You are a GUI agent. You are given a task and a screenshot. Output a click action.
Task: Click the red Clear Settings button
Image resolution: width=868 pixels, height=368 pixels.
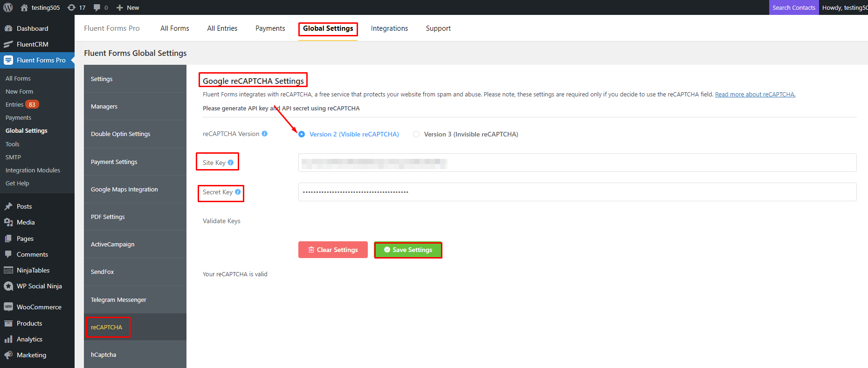click(x=333, y=250)
